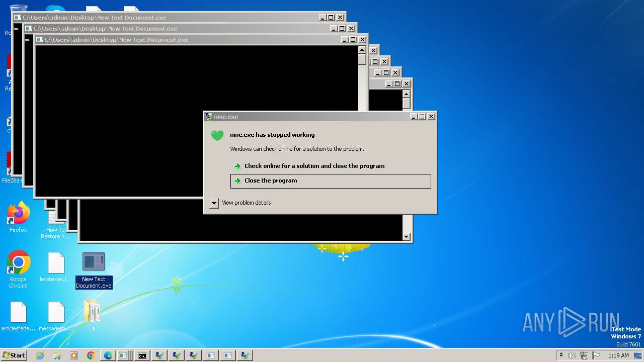
Task: Show hidden tray icons
Action: (561, 355)
